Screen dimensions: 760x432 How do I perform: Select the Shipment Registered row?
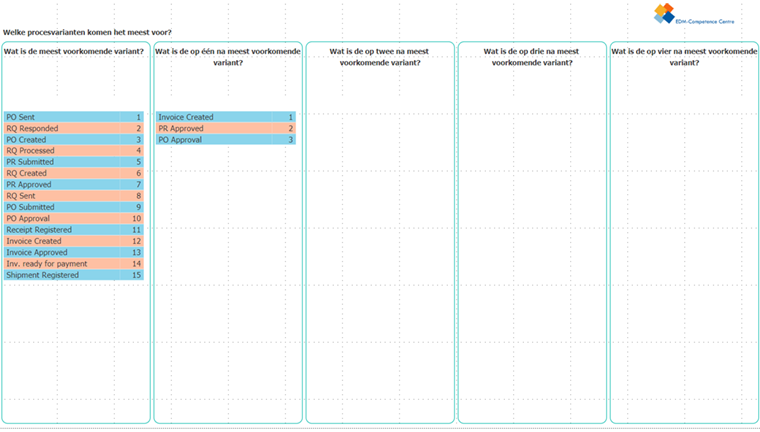(x=73, y=275)
